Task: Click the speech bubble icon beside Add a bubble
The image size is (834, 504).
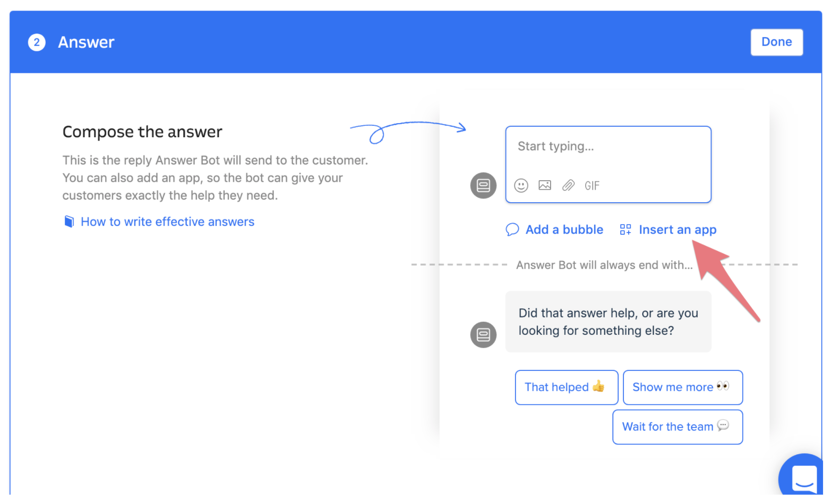Action: [512, 229]
